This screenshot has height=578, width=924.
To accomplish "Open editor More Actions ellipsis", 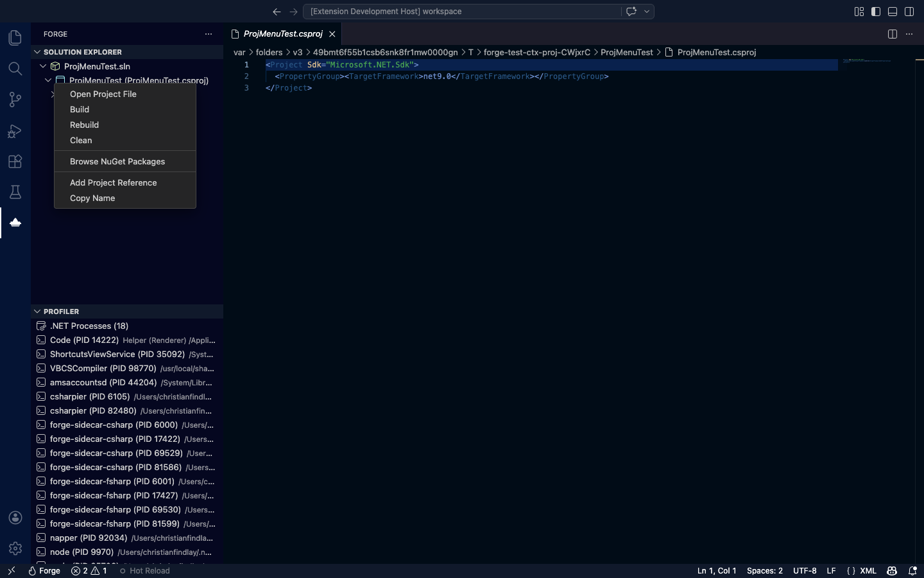I will [x=909, y=34].
